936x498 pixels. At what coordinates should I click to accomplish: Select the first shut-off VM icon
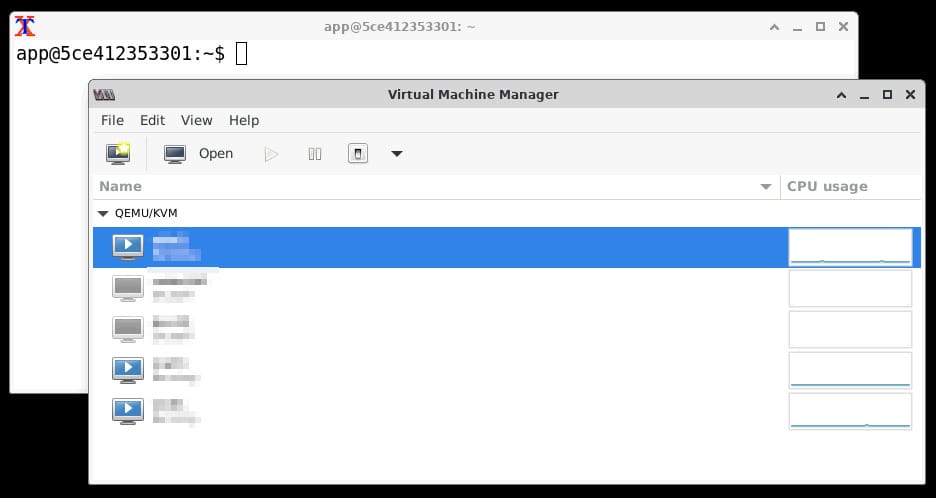point(128,288)
